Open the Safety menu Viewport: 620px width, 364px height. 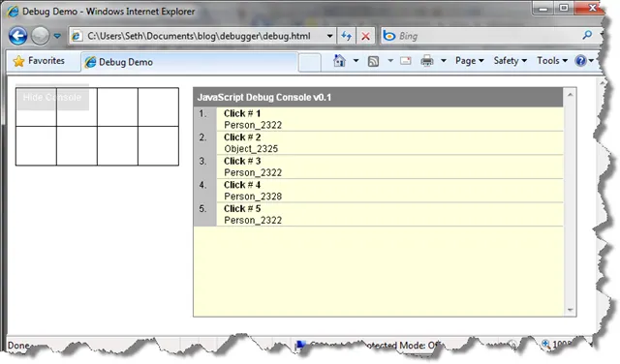(x=511, y=61)
